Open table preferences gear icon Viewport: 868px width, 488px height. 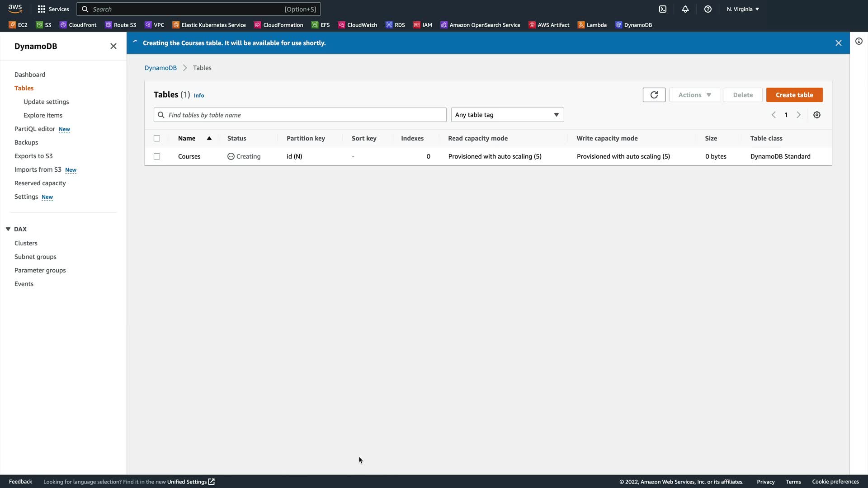click(816, 115)
